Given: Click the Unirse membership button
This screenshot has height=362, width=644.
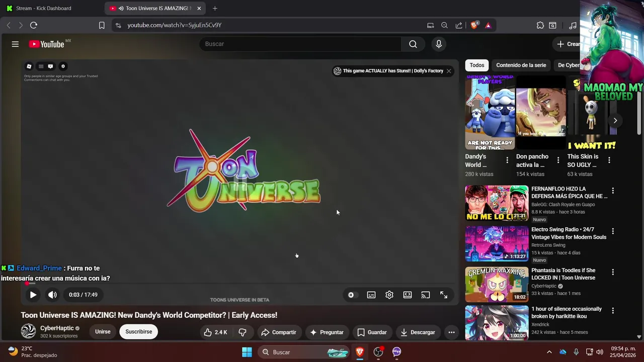Looking at the screenshot, I should 103,332.
